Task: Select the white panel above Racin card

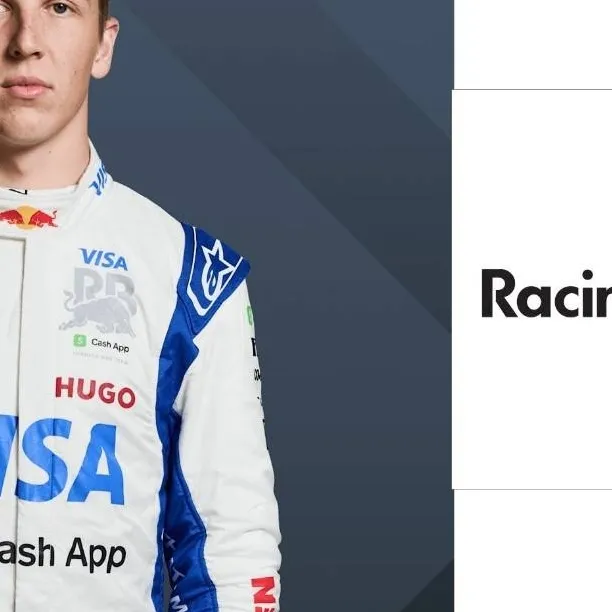Action: click(533, 44)
